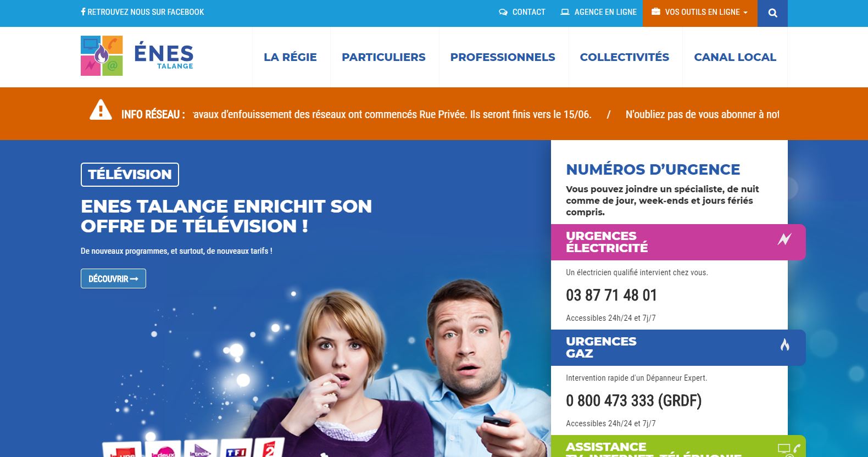
Task: Expand the Vos outils en ligne dropdown
Action: 700,13
